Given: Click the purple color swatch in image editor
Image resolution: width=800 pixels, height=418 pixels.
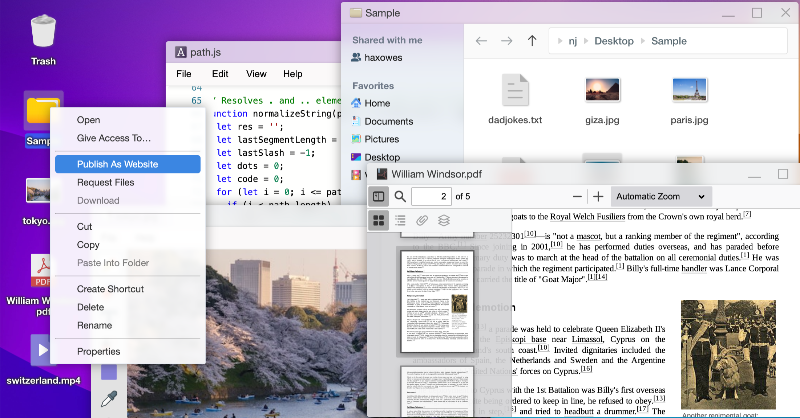Looking at the screenshot, I should (109, 372).
